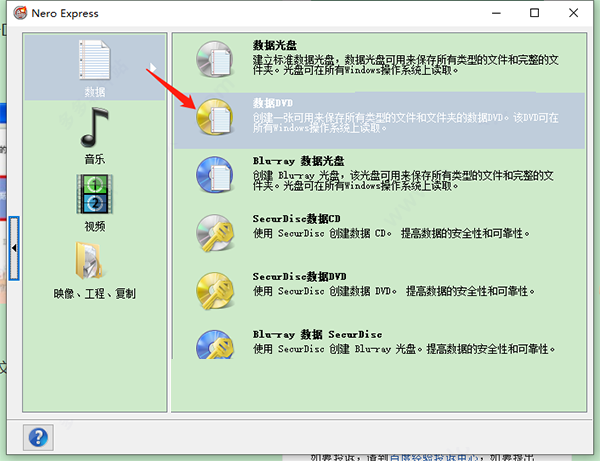The width and height of the screenshot is (600, 461).
Task: Close the Nero Express window
Action: coord(573,13)
